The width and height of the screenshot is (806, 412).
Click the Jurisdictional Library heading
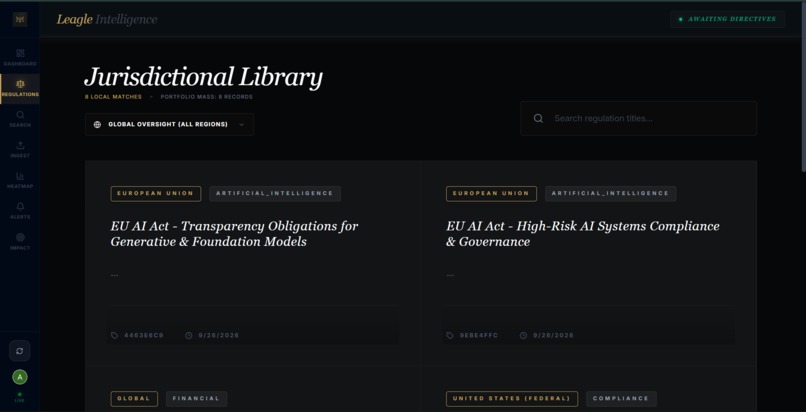(x=204, y=77)
